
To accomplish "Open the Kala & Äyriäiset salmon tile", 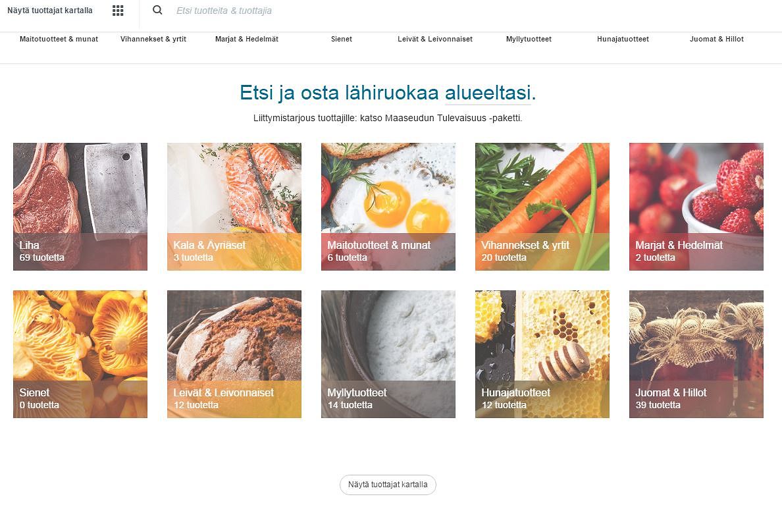I will click(x=234, y=207).
